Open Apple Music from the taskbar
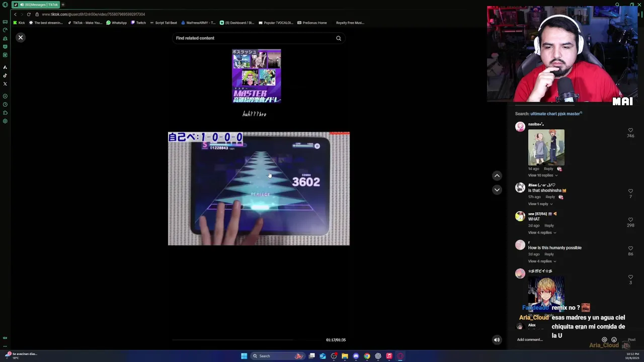The image size is (644, 362). pos(389,356)
